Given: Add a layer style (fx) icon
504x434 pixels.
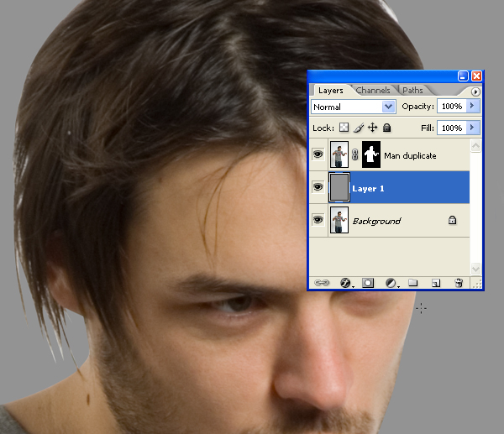Looking at the screenshot, I should point(345,283).
